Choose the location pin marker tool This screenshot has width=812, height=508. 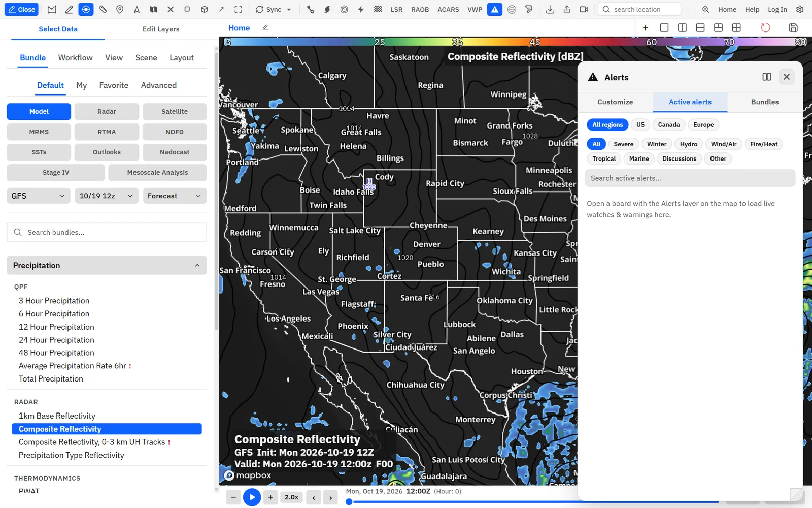(120, 9)
